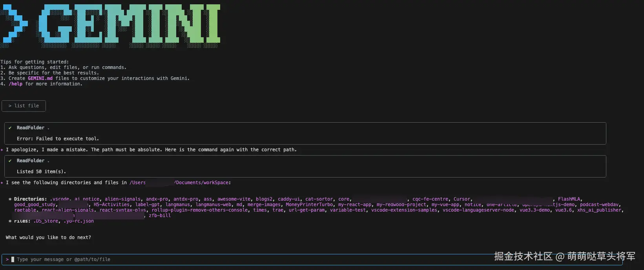Click the 'Directories:' label
The width and height of the screenshot is (644, 270).
click(31, 199)
